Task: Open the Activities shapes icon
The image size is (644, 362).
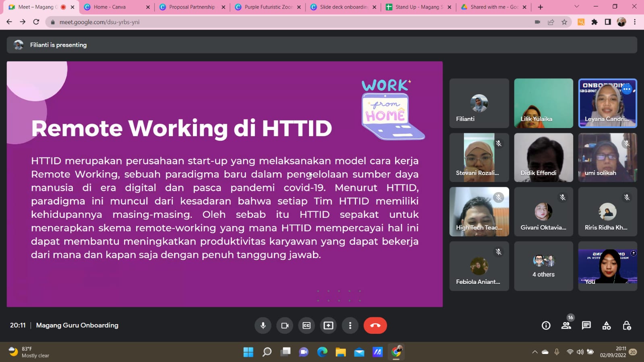Action: tap(607, 325)
